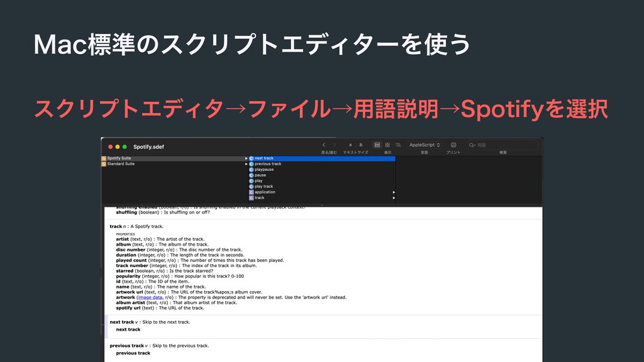The width and height of the screenshot is (644, 362).
Task: Click the 'artist (text, r/o)' property line
Action: pyautogui.click(x=160, y=239)
